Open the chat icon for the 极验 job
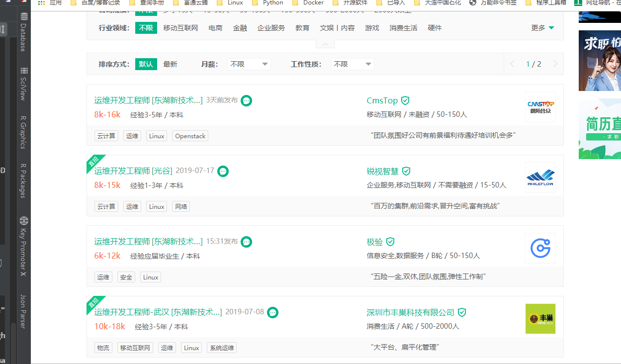621x364 pixels. [247, 242]
